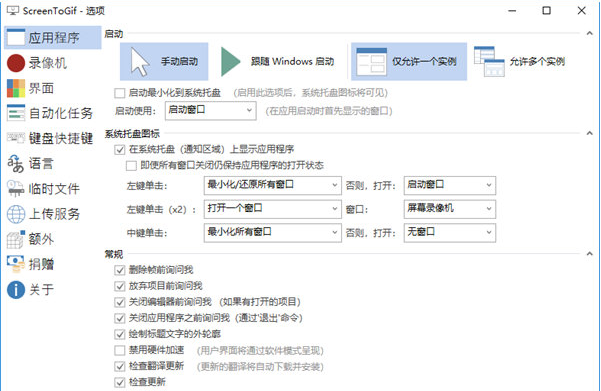Viewport: 601px width, 391px height.
Task: Maximize the options window
Action: pyautogui.click(x=547, y=11)
